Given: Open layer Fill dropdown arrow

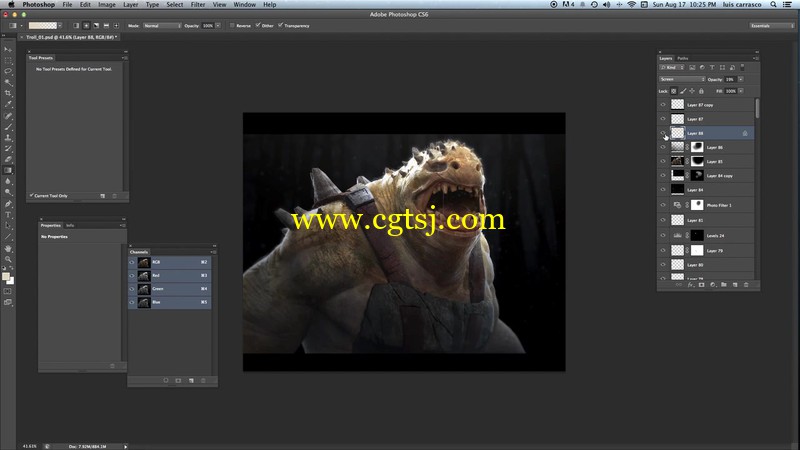Looking at the screenshot, I should 741,91.
